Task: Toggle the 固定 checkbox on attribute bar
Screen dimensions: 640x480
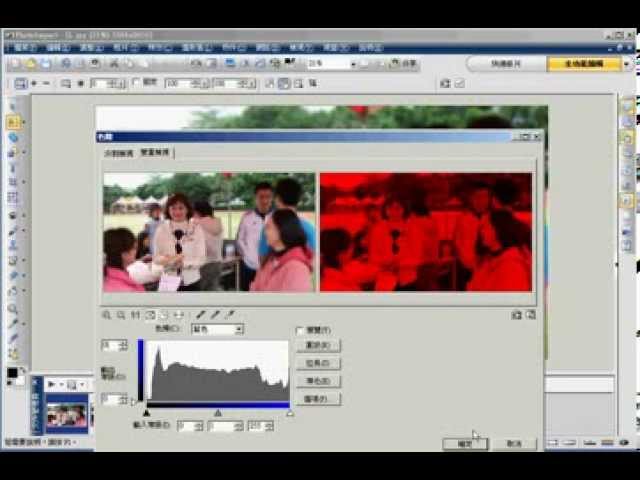Action: [x=136, y=83]
